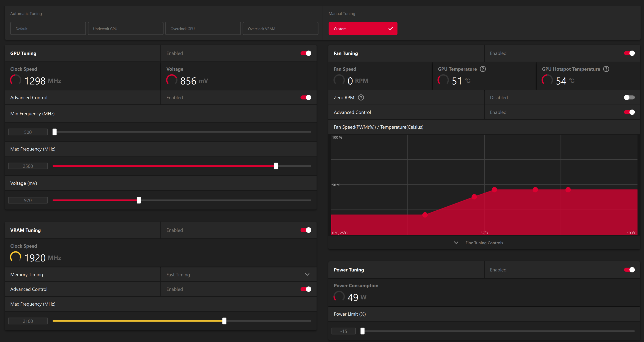
Task: Select Default automatic tuning preset
Action: tap(48, 29)
